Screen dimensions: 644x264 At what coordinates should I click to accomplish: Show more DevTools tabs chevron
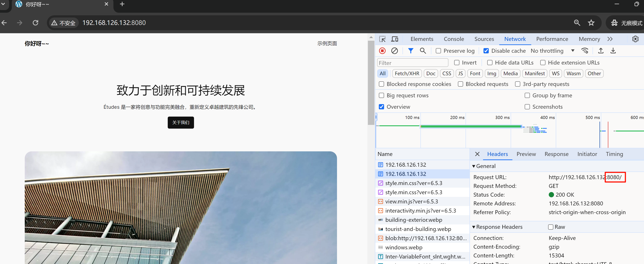pyautogui.click(x=610, y=39)
